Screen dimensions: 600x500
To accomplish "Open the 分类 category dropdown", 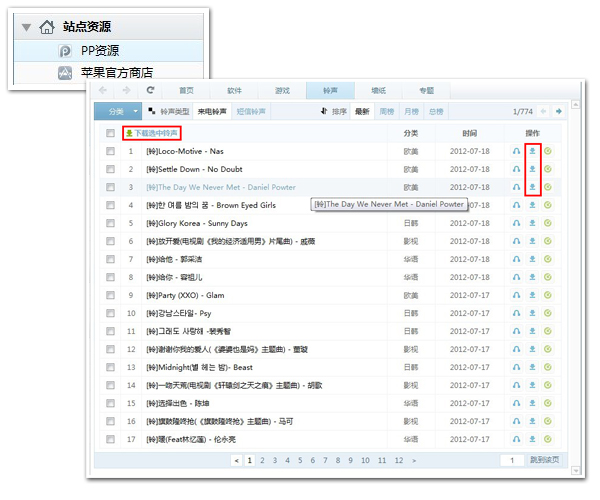I will coord(118,112).
